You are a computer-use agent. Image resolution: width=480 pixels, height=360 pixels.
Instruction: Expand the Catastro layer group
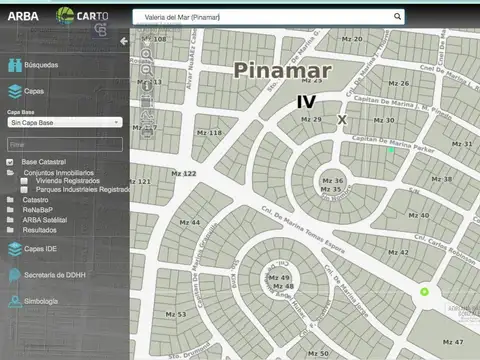point(35,200)
